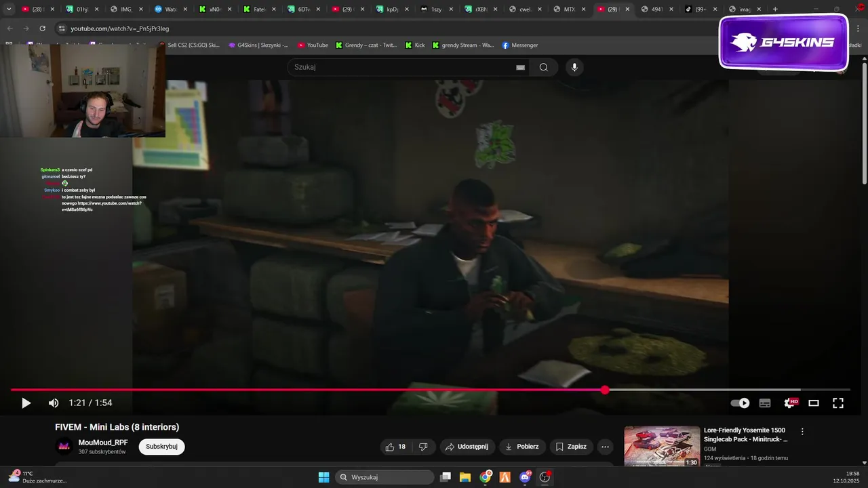This screenshot has height=488, width=868.
Task: Open options menu for Yosemite recommended video
Action: [x=802, y=432]
